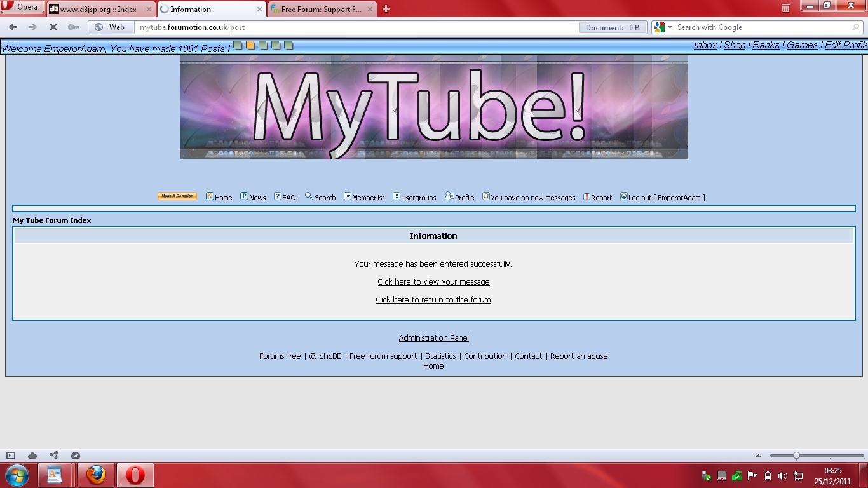Open the Ranks link
Viewport: 868px width, 488px height.
pyautogui.click(x=766, y=45)
